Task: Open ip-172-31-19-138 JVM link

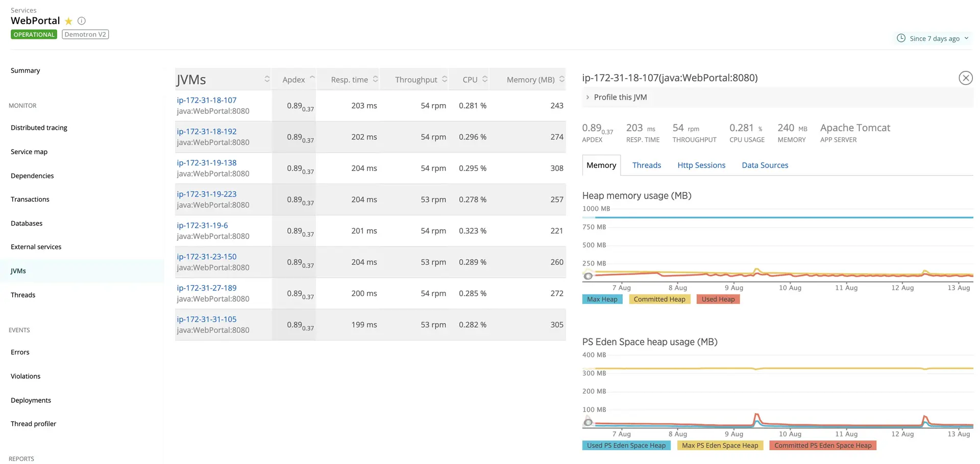Action: tap(207, 163)
